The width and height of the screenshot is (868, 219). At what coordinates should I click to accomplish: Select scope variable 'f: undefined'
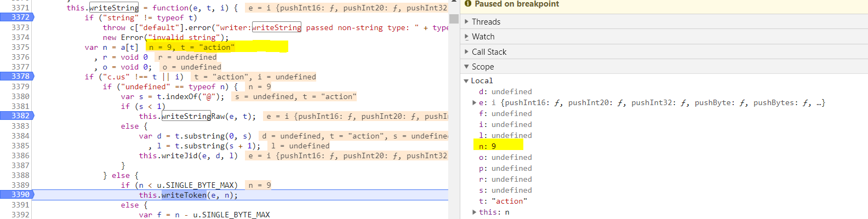tap(505, 113)
